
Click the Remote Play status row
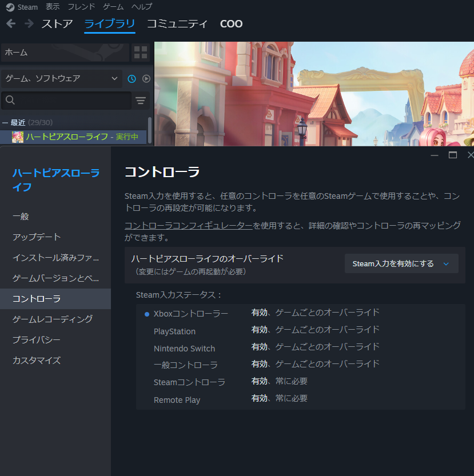pyautogui.click(x=301, y=399)
